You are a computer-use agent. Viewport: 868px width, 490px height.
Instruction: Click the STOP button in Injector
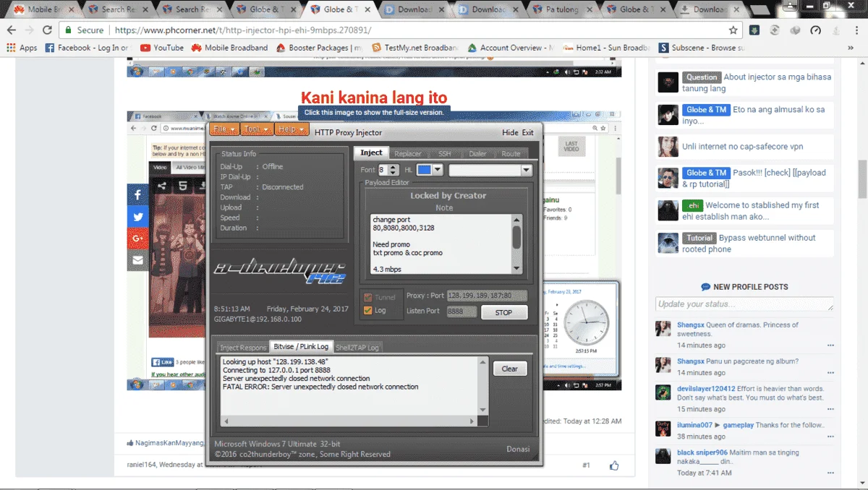pos(503,312)
